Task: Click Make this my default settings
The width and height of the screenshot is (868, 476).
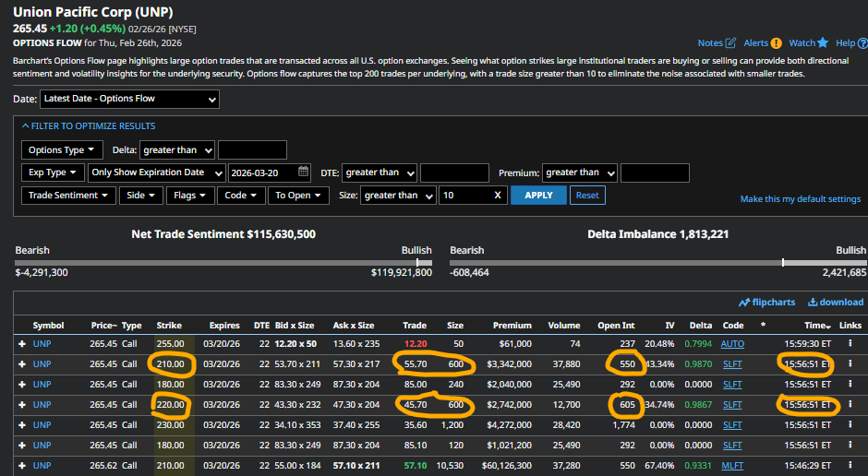Action: [x=800, y=199]
